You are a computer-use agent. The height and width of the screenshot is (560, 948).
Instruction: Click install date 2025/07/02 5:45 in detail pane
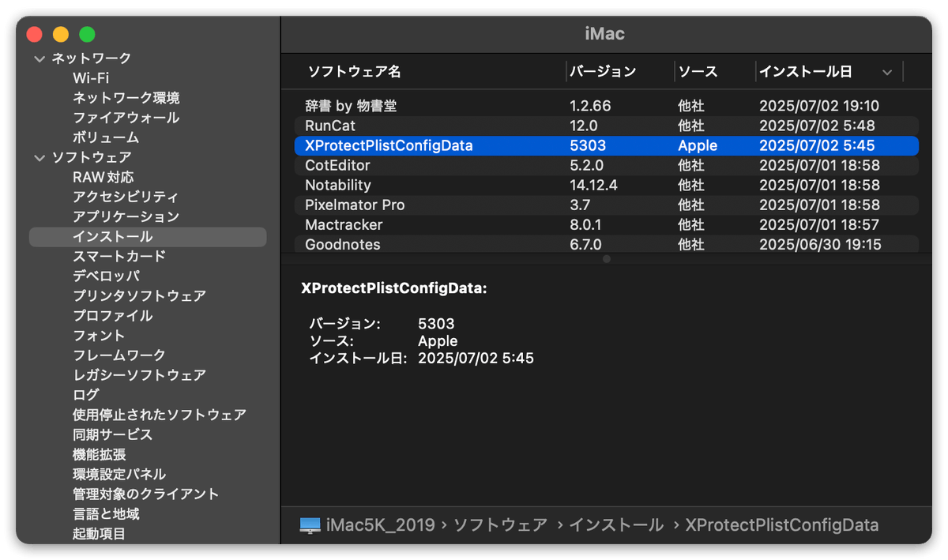point(476,359)
